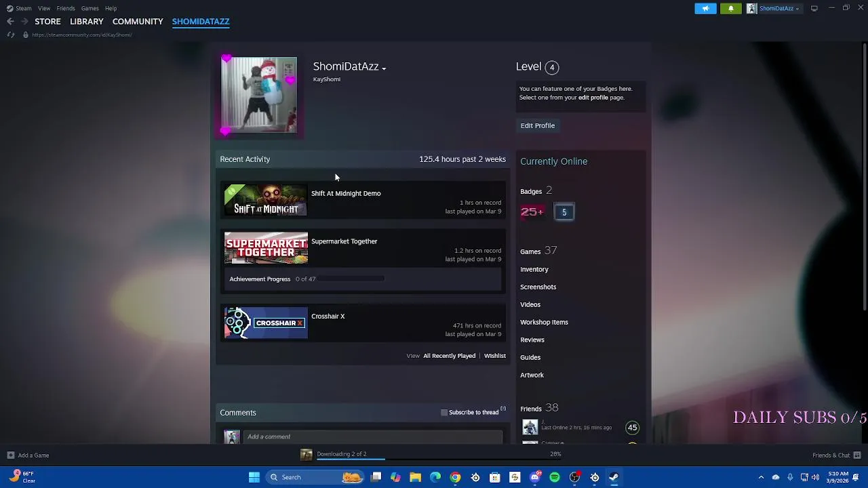868x488 pixels.
Task: Open the All Recently Played link
Action: tap(450, 356)
